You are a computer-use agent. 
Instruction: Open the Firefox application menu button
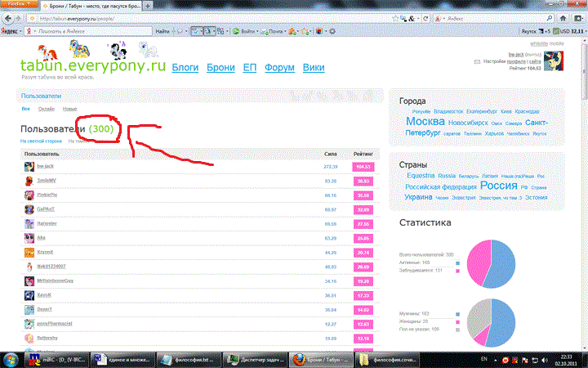coord(20,4)
